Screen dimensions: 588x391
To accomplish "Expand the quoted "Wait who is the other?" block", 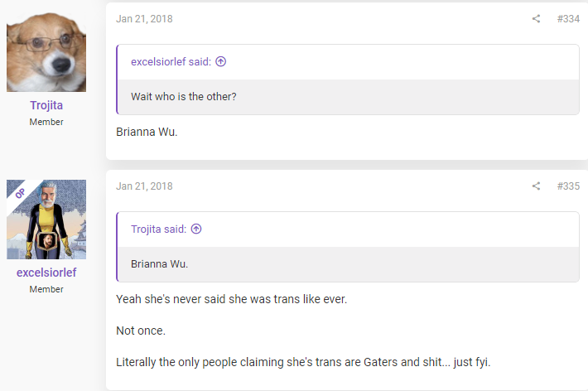I will 349,97.
